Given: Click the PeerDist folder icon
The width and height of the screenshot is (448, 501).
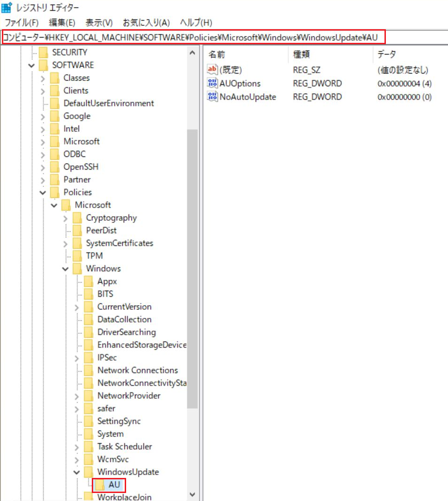Looking at the screenshot, I should pos(78,231).
